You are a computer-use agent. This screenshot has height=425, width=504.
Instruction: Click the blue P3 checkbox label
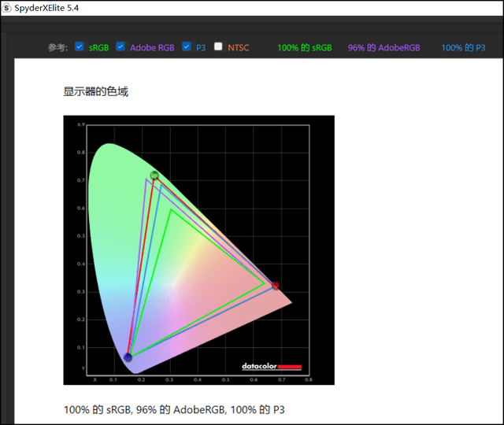[x=201, y=48]
